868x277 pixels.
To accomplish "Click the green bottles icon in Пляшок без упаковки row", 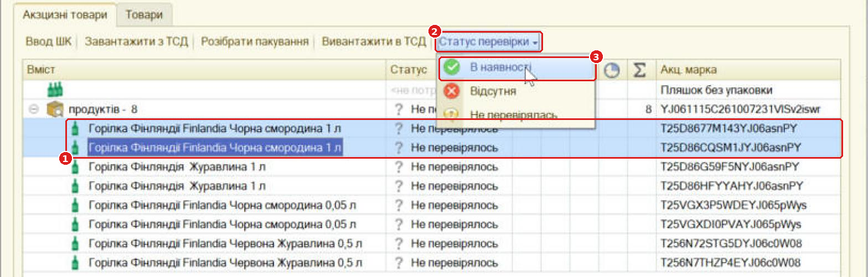I will tap(54, 89).
